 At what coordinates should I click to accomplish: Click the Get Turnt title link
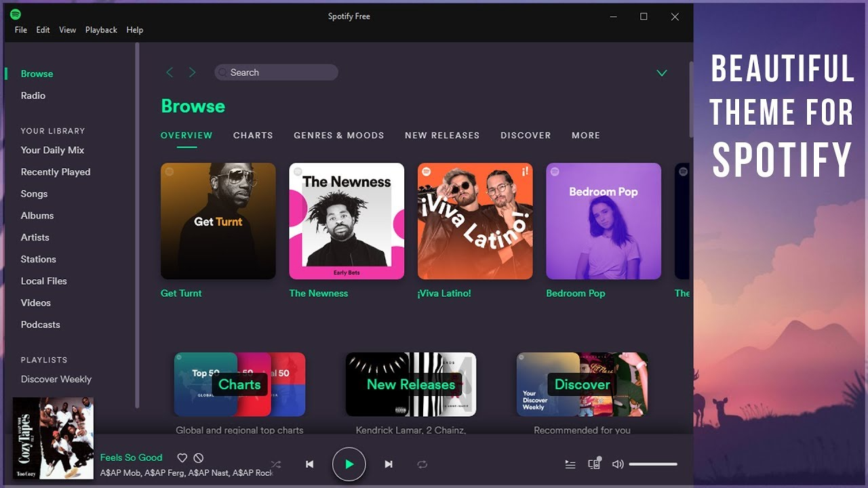181,293
